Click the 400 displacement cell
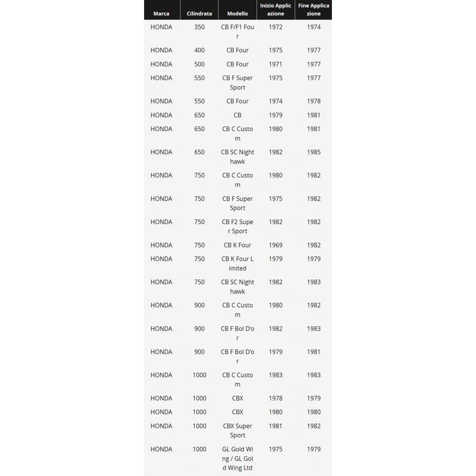This screenshot has width=476, height=476. (199, 50)
